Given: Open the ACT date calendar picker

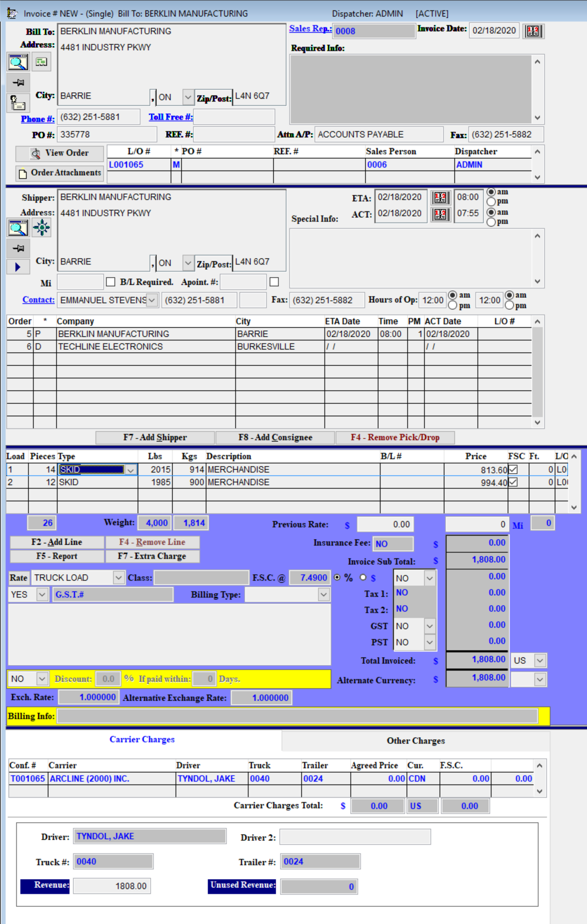Looking at the screenshot, I should tap(440, 214).
